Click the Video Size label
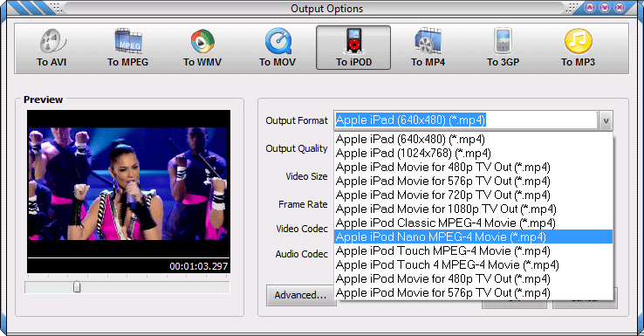The width and height of the screenshot is (644, 336). coord(306,176)
